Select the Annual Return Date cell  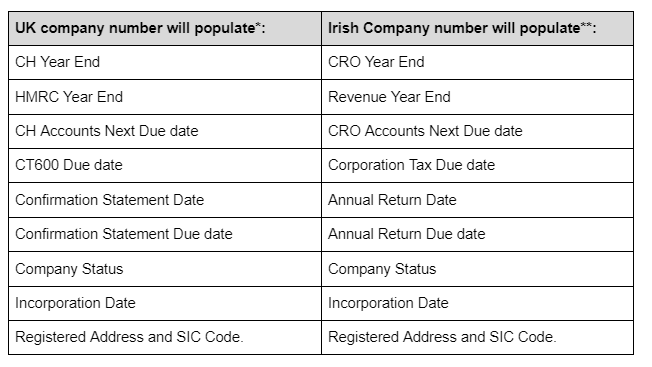pyautogui.click(x=477, y=200)
